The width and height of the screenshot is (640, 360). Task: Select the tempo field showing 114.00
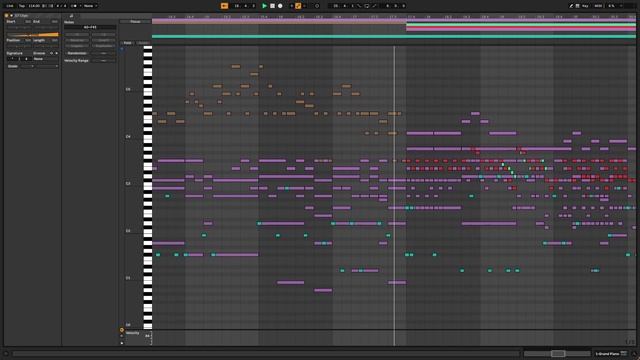(34, 6)
